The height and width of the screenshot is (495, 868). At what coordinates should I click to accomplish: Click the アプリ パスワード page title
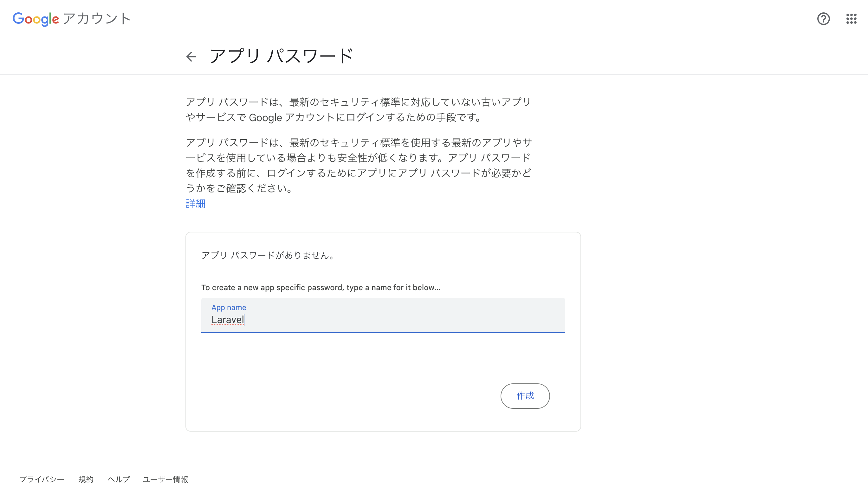pyautogui.click(x=282, y=55)
